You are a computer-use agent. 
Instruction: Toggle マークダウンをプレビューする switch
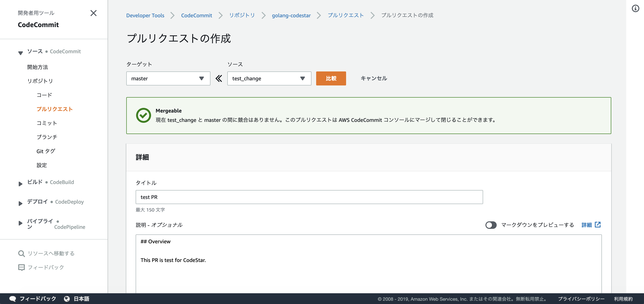coord(491,225)
